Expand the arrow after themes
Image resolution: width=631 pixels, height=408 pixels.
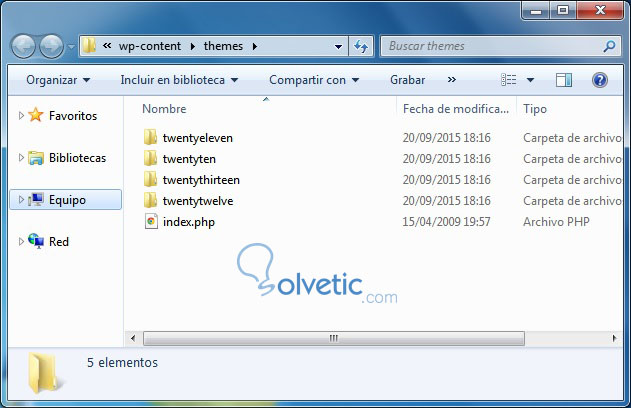click(x=255, y=47)
